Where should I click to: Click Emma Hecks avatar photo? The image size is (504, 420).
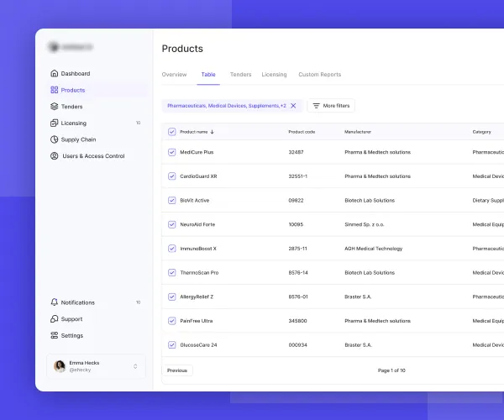pyautogui.click(x=60, y=366)
